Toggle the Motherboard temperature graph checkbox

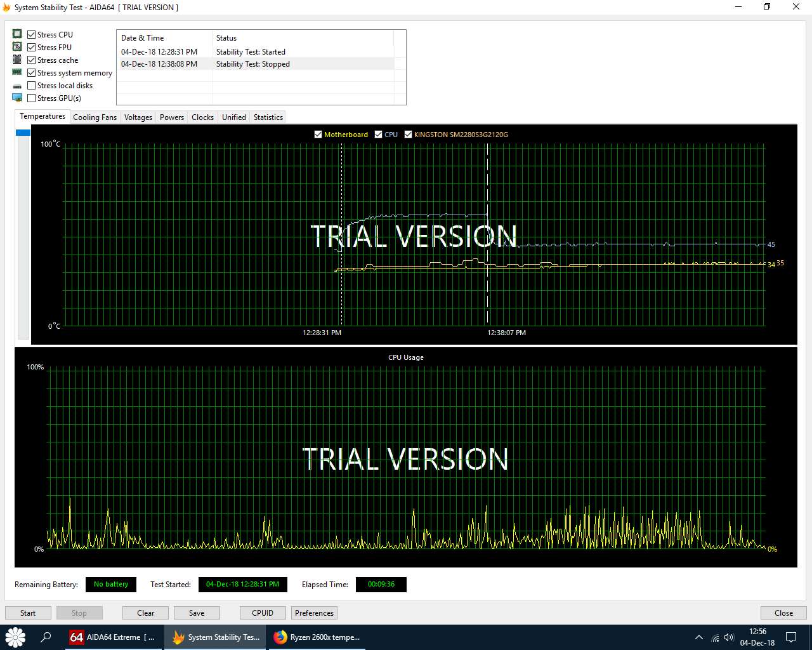[318, 135]
